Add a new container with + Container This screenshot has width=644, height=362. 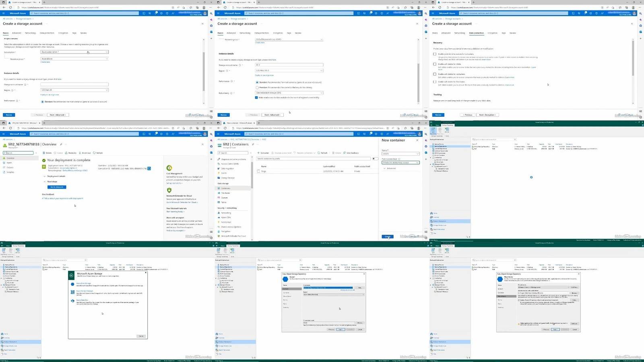(x=263, y=153)
